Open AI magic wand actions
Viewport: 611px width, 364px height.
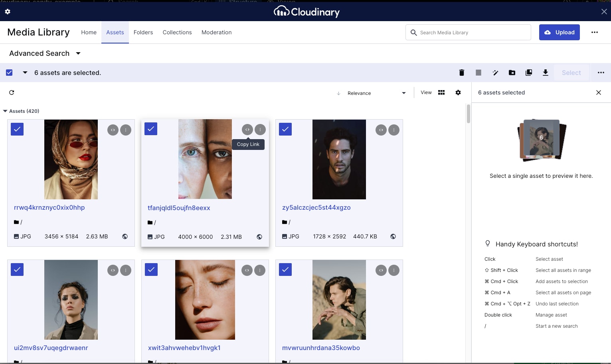[x=495, y=73]
